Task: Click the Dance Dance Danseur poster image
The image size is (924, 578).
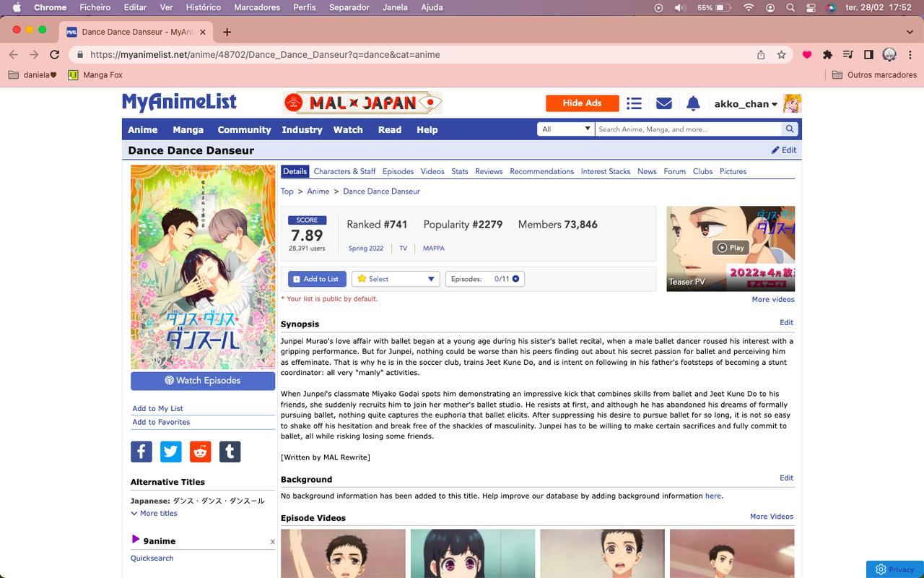Action: click(x=203, y=267)
